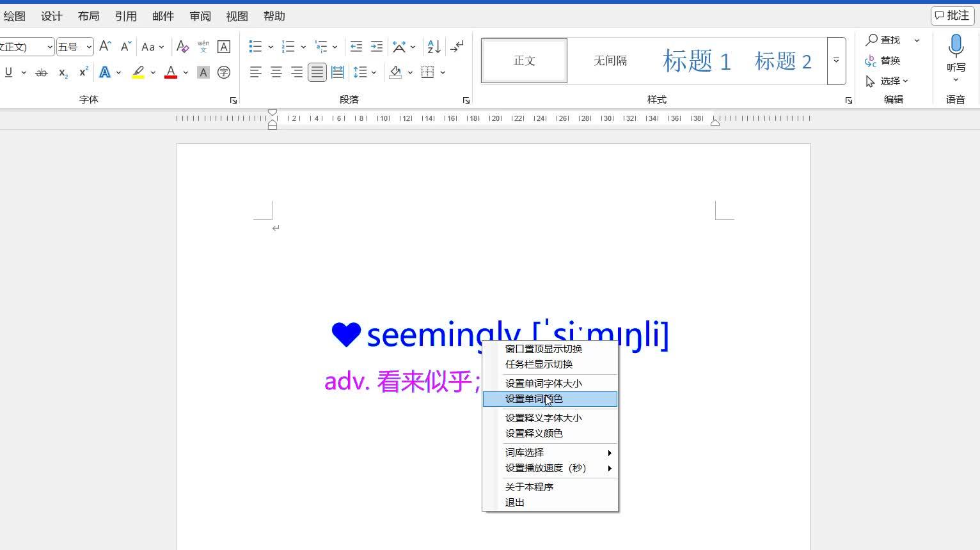Sort the text with the A-Z icon
Image resolution: width=980 pixels, height=550 pixels.
click(x=434, y=46)
